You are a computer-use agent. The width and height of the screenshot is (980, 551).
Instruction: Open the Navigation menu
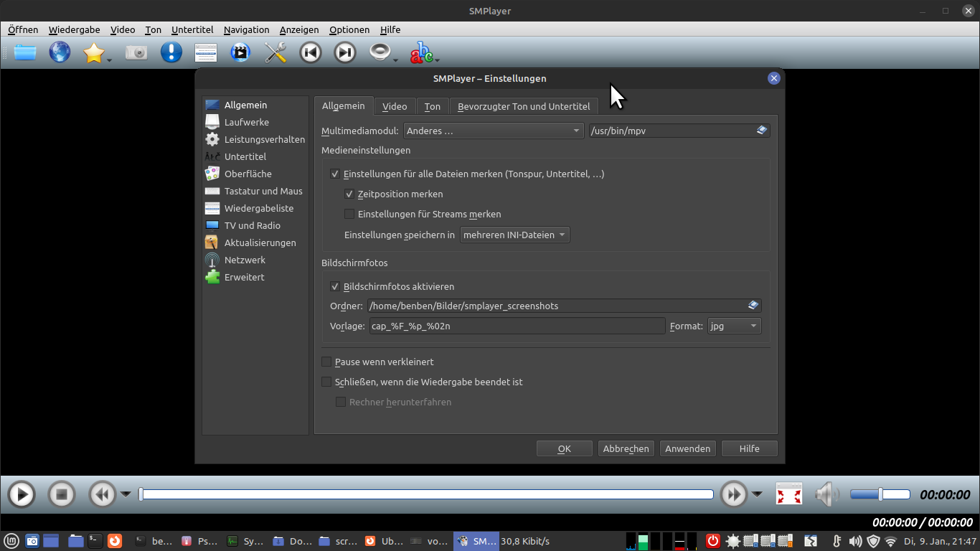246,29
